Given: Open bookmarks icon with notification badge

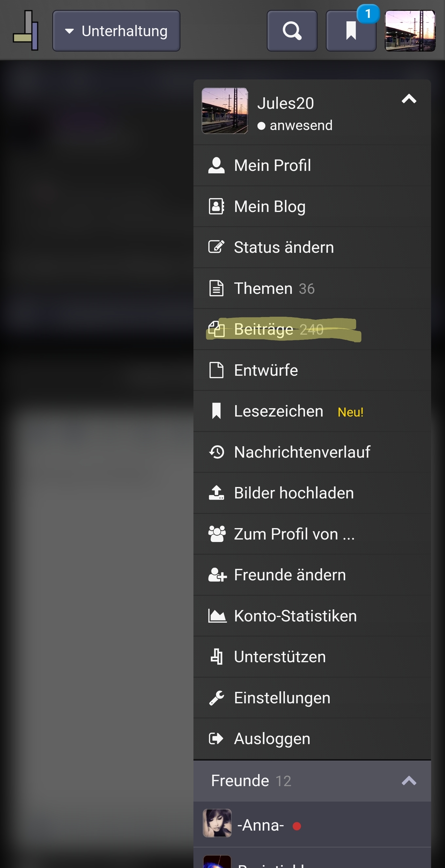Looking at the screenshot, I should [x=351, y=31].
